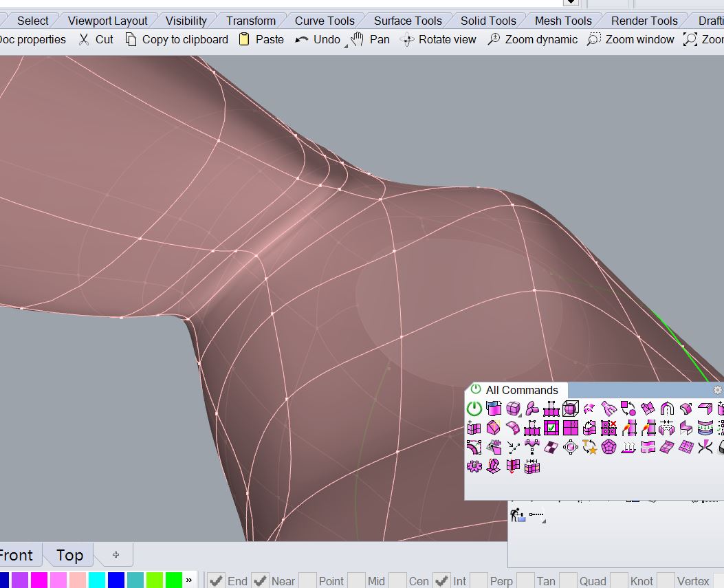Viewport: 724px width, 588px height.
Task: Switch to the Top viewport tab
Action: point(69,555)
